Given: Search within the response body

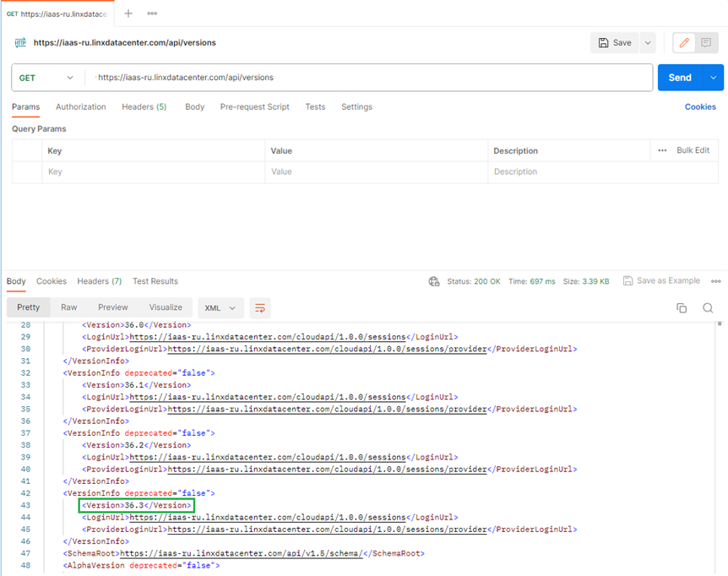Looking at the screenshot, I should pyautogui.click(x=708, y=307).
